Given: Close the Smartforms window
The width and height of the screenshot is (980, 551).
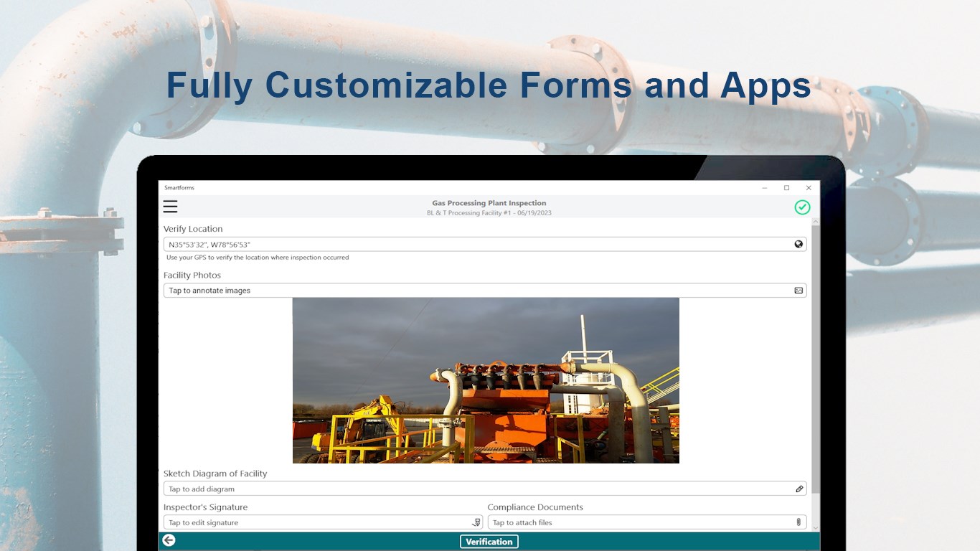Looking at the screenshot, I should pyautogui.click(x=809, y=188).
